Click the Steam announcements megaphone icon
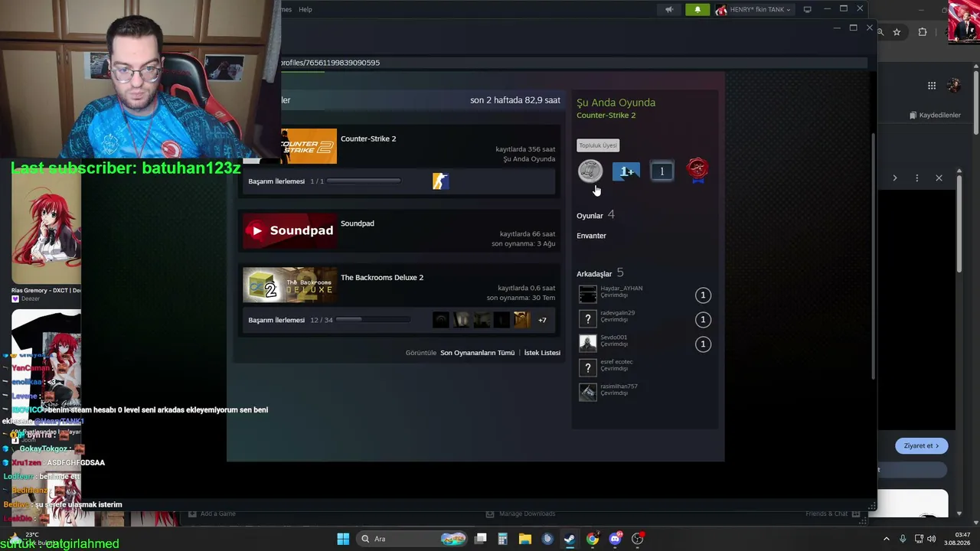This screenshot has height=551, width=980. [x=669, y=10]
